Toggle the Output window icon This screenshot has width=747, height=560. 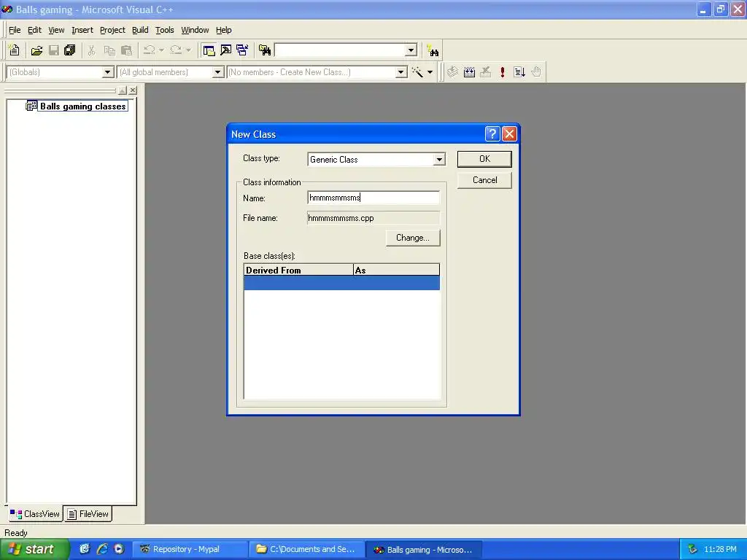pos(226,50)
